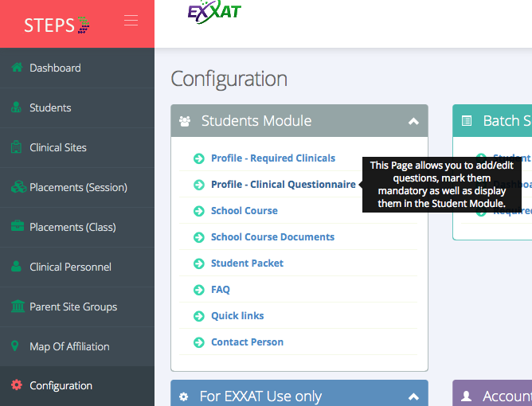Click the Placements (Class) briefcase icon

coord(17,227)
